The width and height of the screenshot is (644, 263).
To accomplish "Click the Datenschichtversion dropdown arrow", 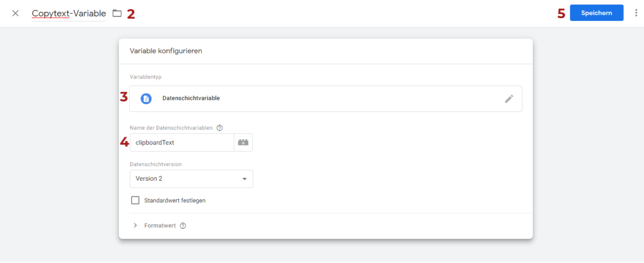I will 244,179.
